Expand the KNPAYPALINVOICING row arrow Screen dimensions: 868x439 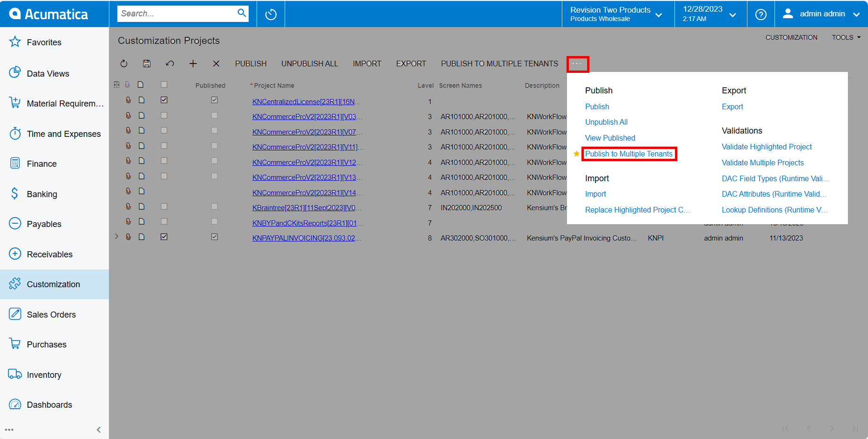[x=116, y=237]
